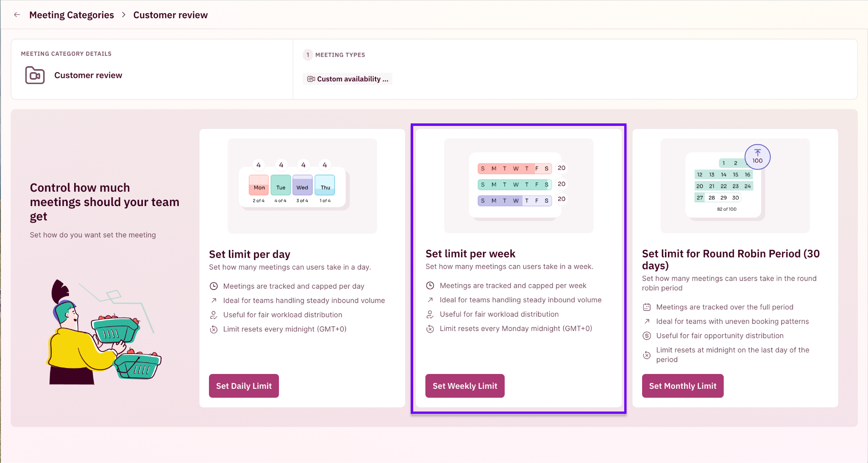Choose Set Weekly Limit button

(x=465, y=386)
